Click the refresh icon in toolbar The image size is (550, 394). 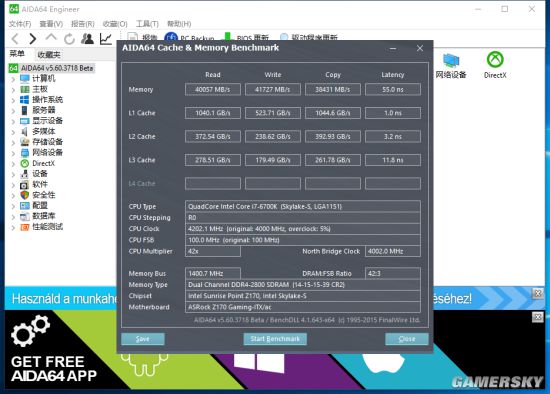(69, 39)
